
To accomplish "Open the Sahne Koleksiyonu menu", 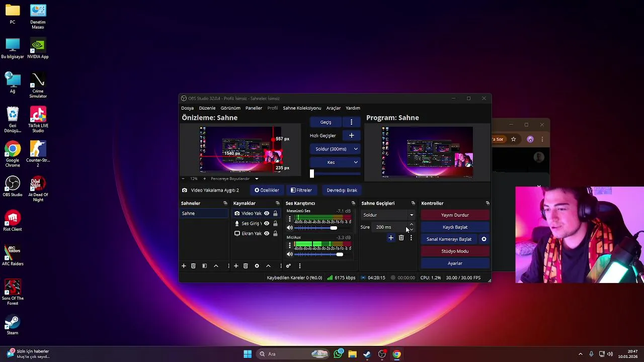I will (302, 108).
